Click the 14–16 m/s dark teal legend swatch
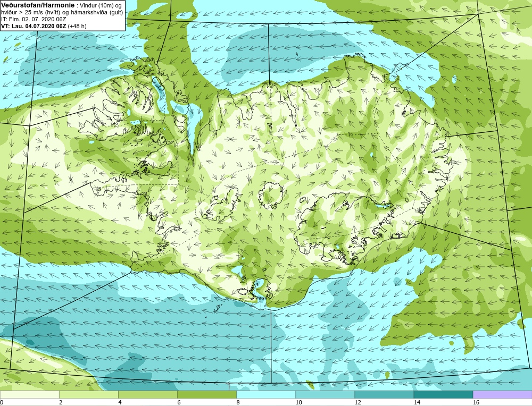 click(x=443, y=394)
